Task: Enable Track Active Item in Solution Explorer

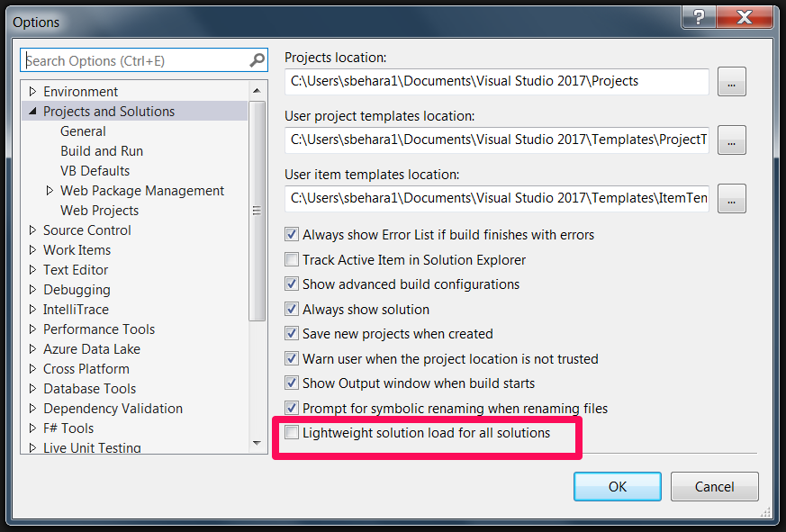Action: tap(292, 259)
